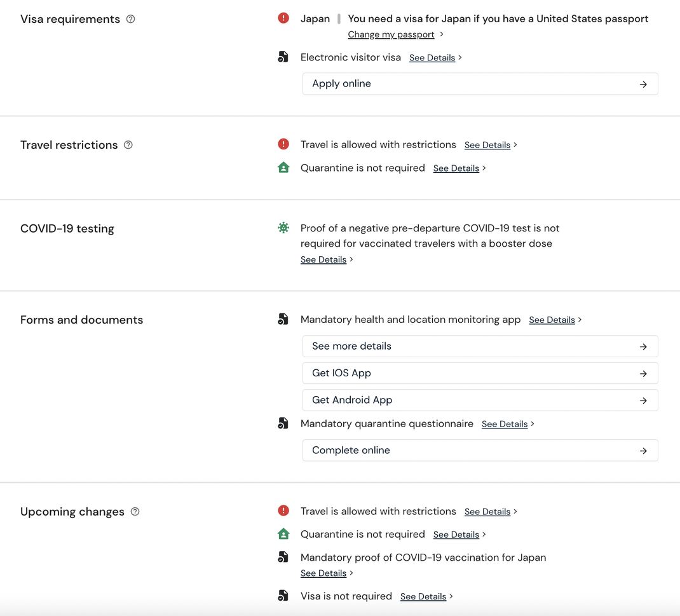680x616 pixels.
Task: Open See Details for Electronic visitor visa
Action: (x=432, y=58)
